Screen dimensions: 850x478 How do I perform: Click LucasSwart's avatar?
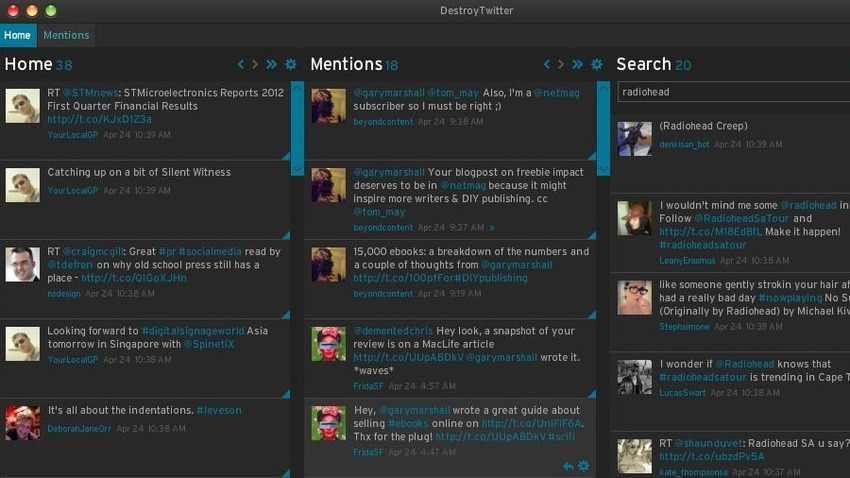click(x=635, y=377)
